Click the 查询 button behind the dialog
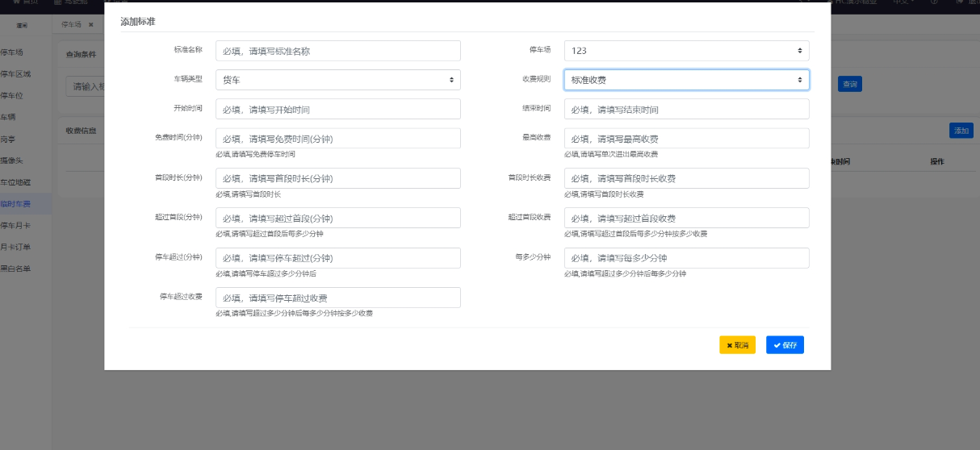The width and height of the screenshot is (980, 450). 849,84
